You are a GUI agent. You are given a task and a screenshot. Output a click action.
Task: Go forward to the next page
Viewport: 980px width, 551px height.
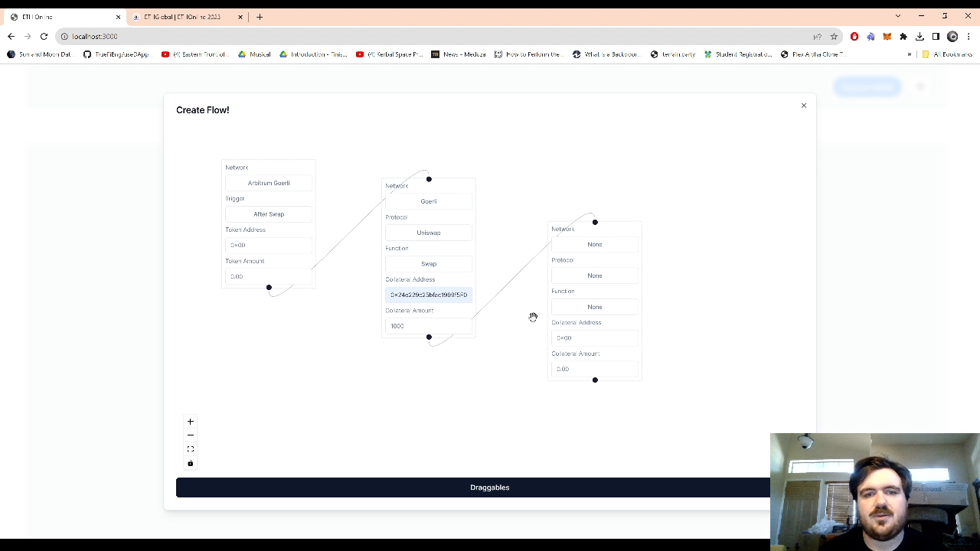coord(28,37)
